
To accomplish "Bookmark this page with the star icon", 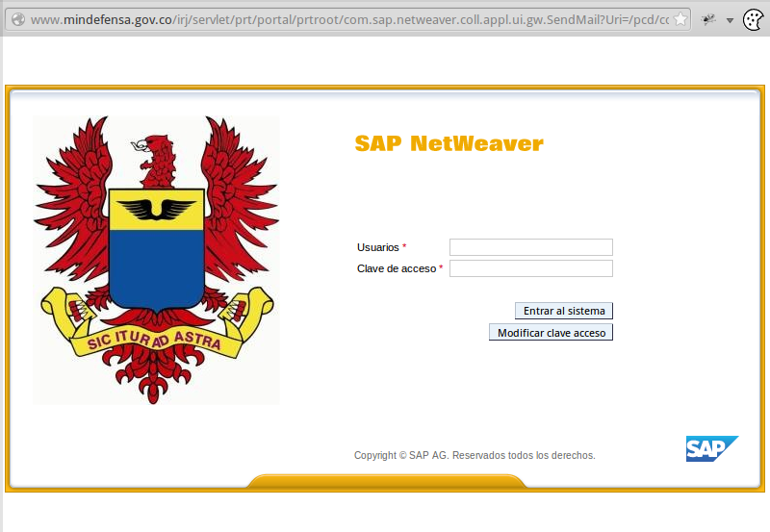I will pos(680,19).
